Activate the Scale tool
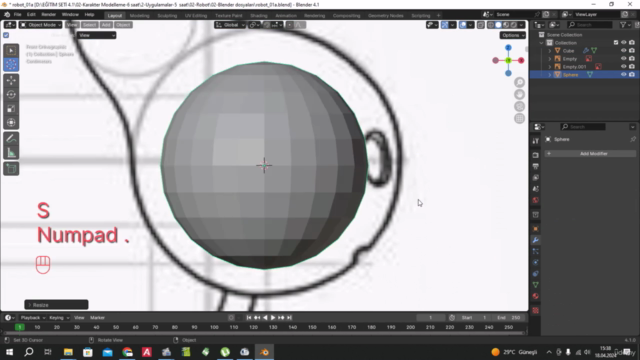 coord(11,109)
